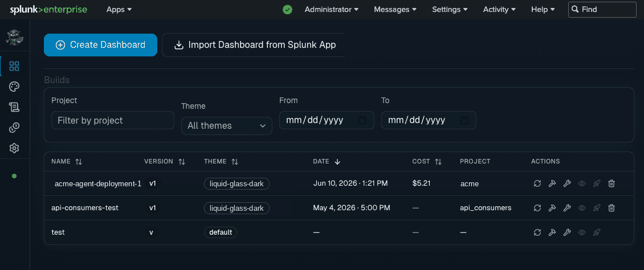Expand the Administrator menu
This screenshot has width=644, height=270.
pos(332,10)
